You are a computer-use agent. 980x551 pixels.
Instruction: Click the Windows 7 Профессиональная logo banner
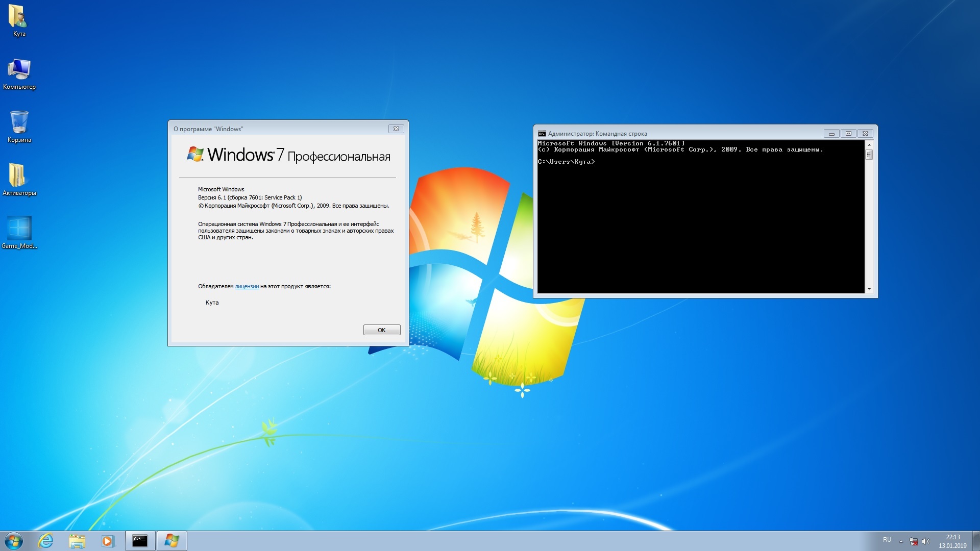point(288,155)
